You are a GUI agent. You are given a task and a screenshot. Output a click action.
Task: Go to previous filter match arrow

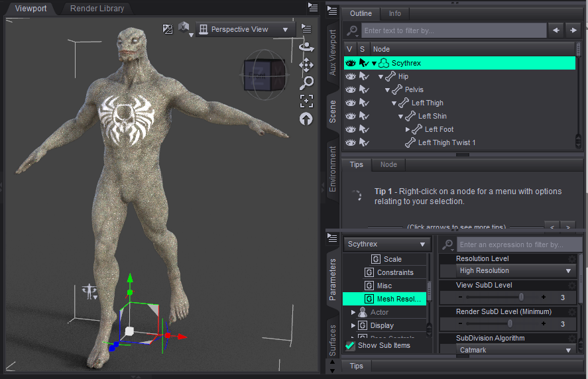pos(556,30)
